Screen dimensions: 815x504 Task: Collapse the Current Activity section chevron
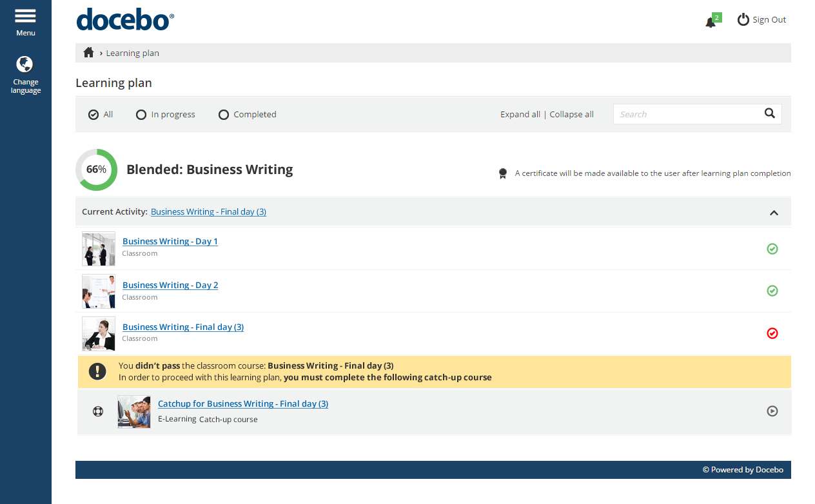point(774,213)
